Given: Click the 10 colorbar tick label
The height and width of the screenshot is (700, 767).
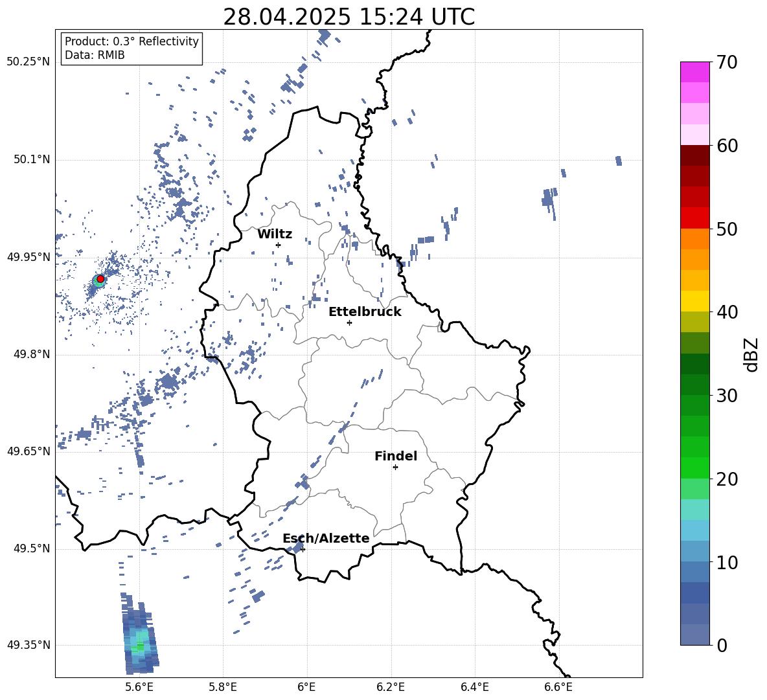Looking at the screenshot, I should pyautogui.click(x=727, y=562).
